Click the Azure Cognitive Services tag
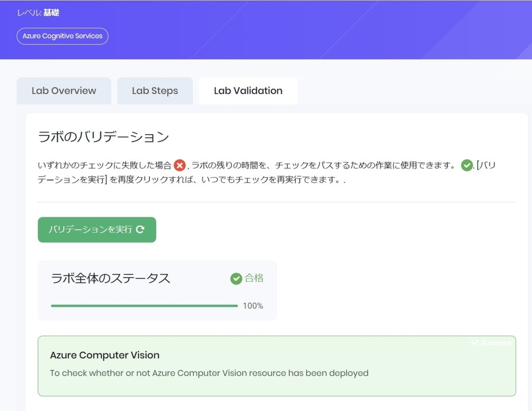This screenshot has height=411, width=532. 62,36
